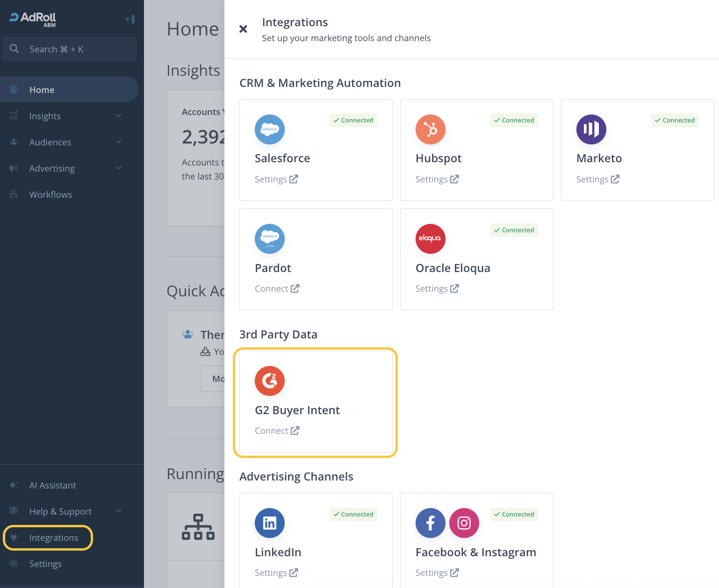This screenshot has width=719, height=588.
Task: Expand the Help & Support menu
Action: [x=119, y=511]
